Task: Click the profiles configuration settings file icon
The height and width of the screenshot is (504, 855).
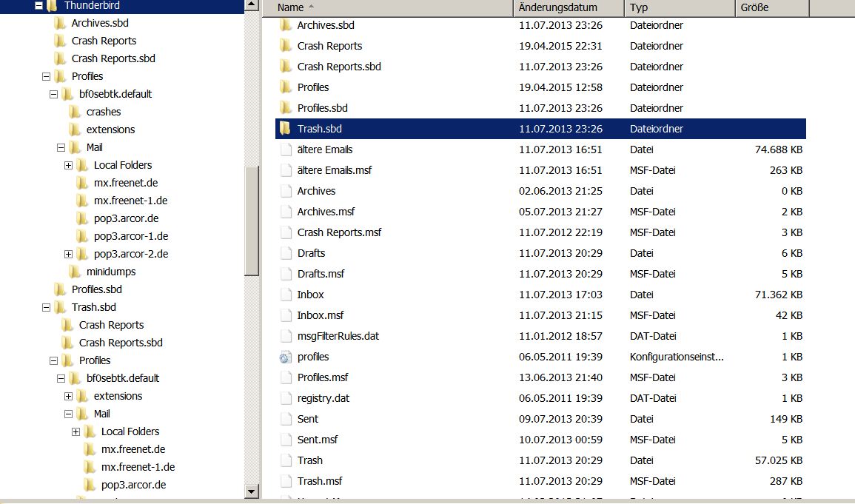Action: (x=285, y=357)
